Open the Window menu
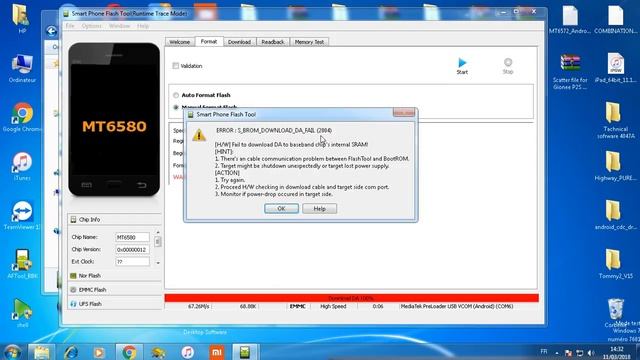The image size is (640, 360). [119, 26]
